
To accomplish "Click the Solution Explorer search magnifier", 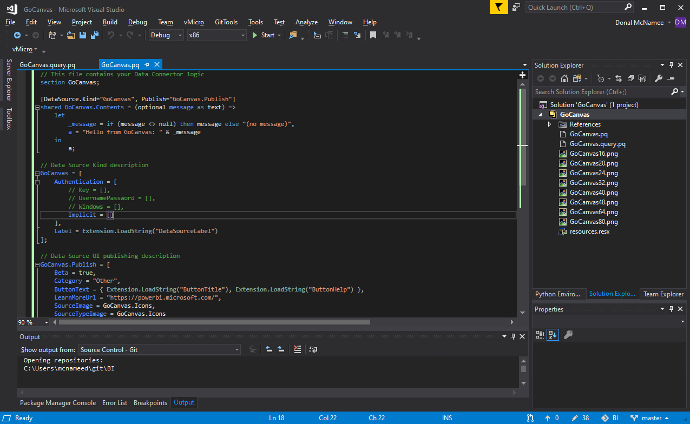I will point(674,92).
